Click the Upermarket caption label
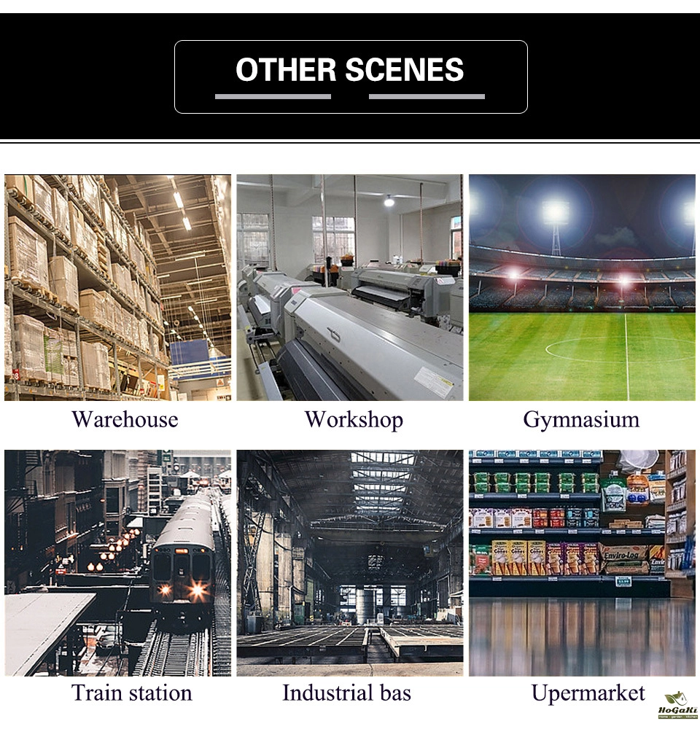 [588, 694]
